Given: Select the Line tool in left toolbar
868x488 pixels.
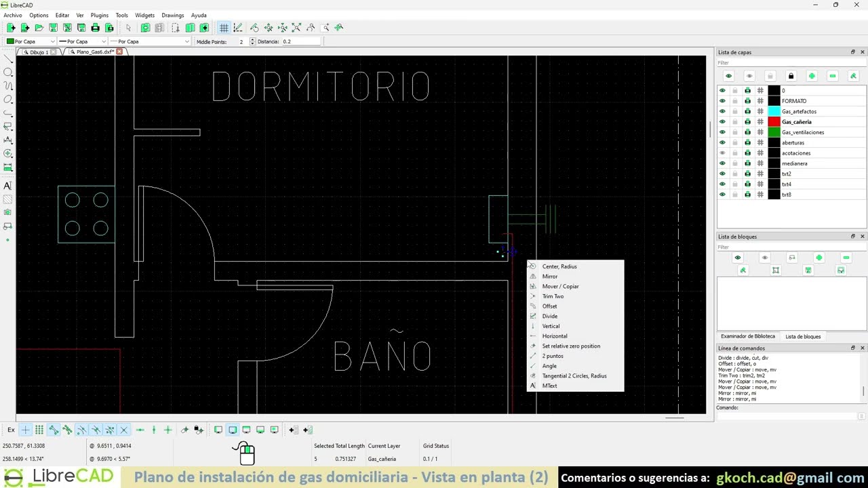Looking at the screenshot, I should click(8, 59).
